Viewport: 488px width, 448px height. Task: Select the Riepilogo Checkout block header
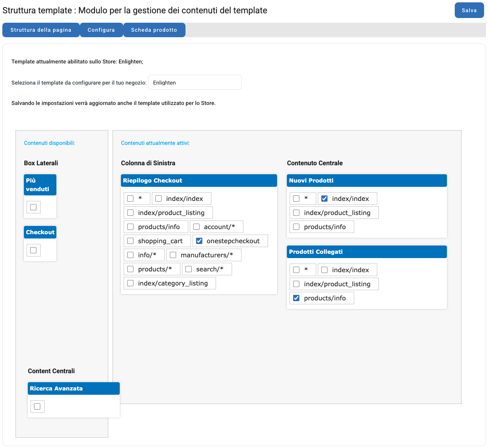[199, 181]
